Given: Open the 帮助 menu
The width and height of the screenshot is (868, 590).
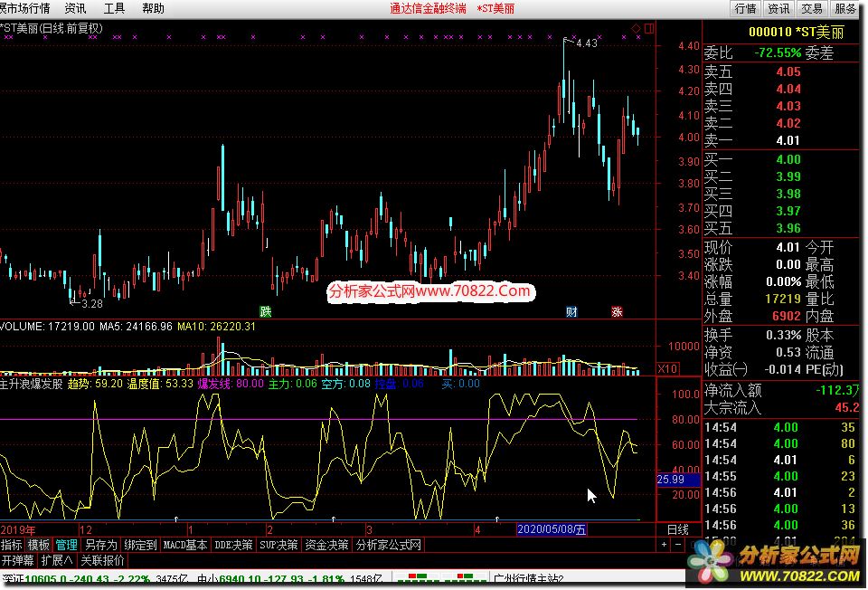Looking at the screenshot, I should pyautogui.click(x=154, y=8).
